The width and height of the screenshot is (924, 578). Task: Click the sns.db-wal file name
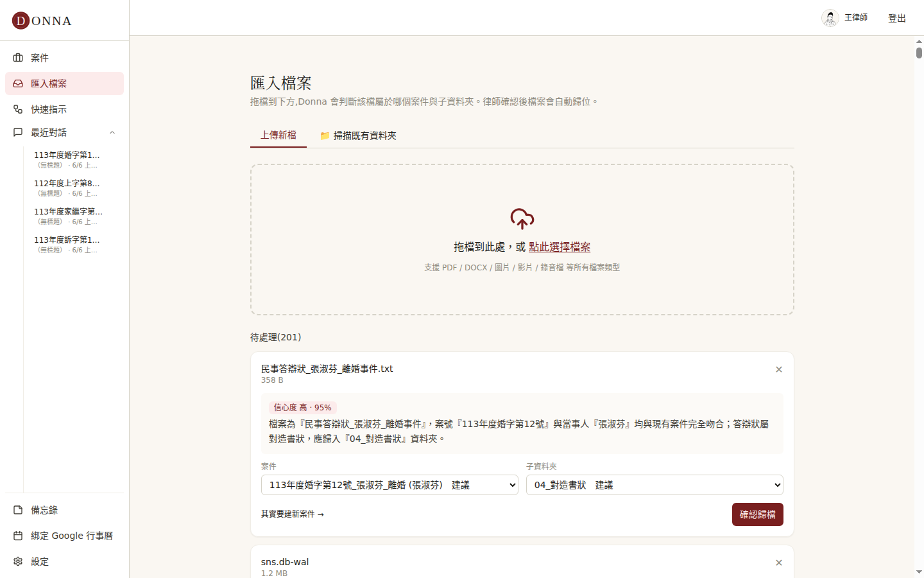coord(285,562)
